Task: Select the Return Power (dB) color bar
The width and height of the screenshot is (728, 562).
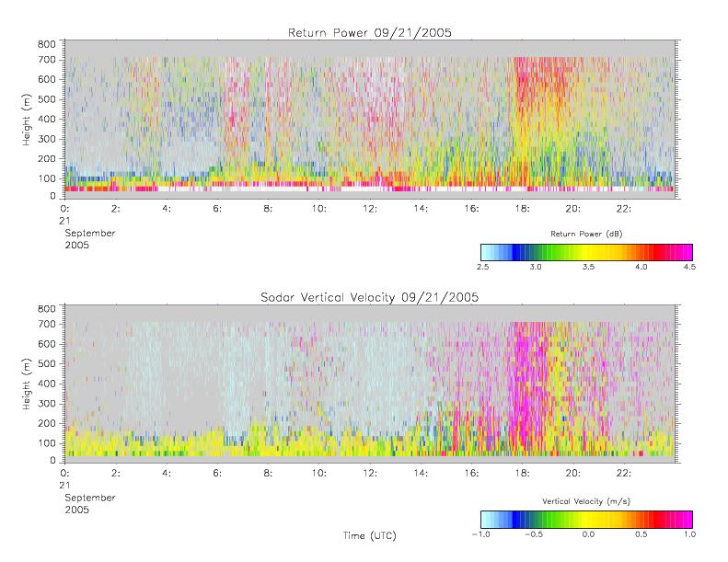Action: coord(586,252)
